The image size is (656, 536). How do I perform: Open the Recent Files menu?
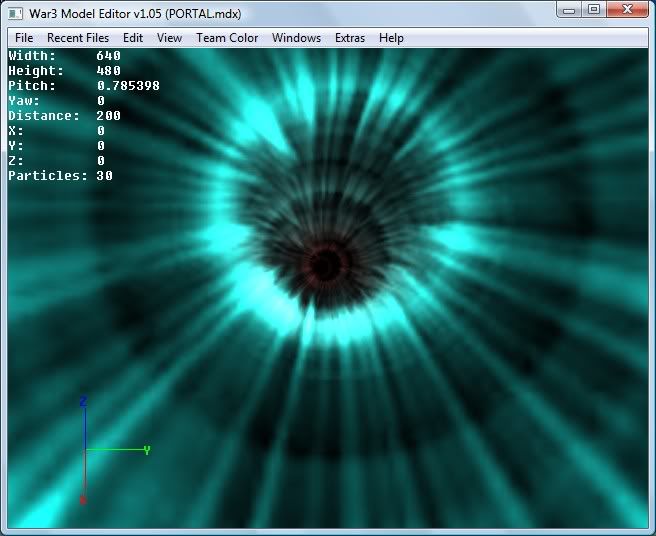pyautogui.click(x=78, y=38)
